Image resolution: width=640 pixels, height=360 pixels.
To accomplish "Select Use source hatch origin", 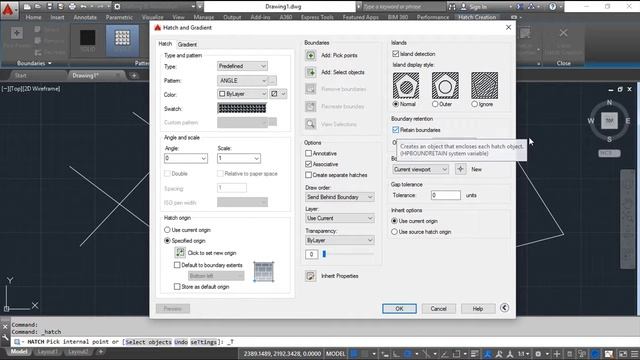I will 394,232.
